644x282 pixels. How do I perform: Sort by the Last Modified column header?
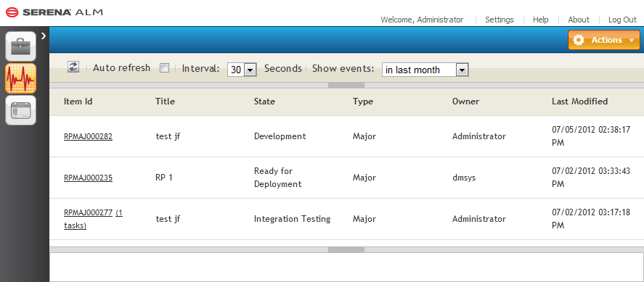coord(579,101)
